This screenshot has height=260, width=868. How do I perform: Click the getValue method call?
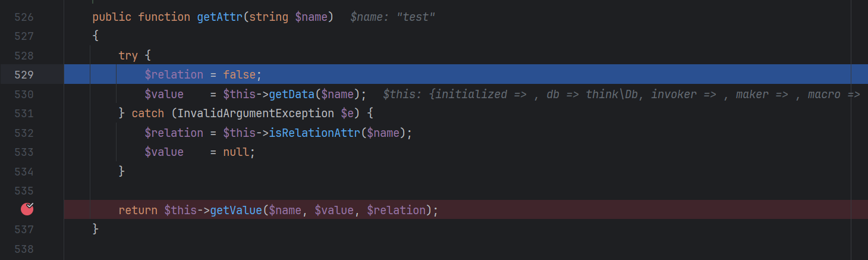point(236,210)
